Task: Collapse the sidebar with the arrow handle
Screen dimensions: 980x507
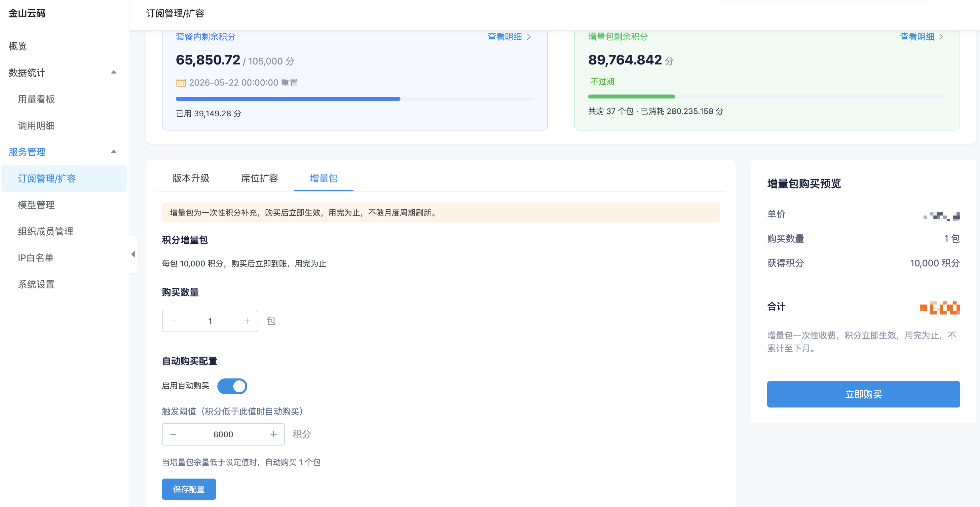Action: pyautogui.click(x=133, y=254)
